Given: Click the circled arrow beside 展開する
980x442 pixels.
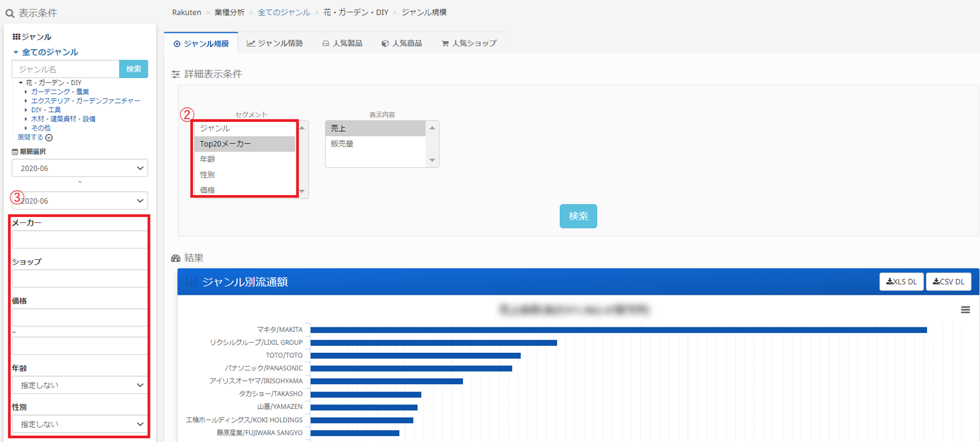Looking at the screenshot, I should point(49,138).
